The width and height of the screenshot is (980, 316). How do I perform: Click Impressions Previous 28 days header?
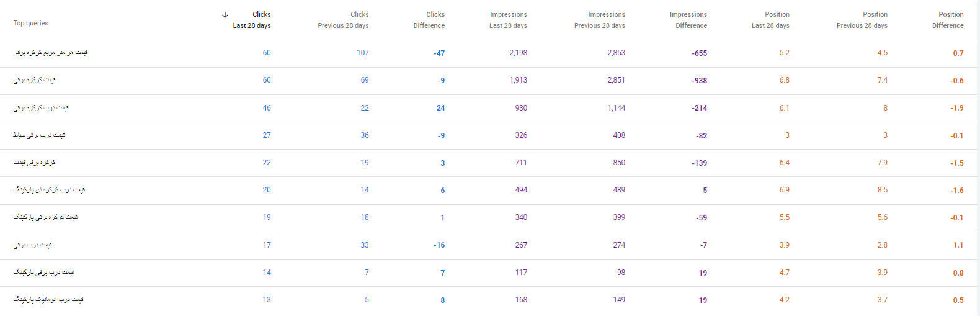600,20
